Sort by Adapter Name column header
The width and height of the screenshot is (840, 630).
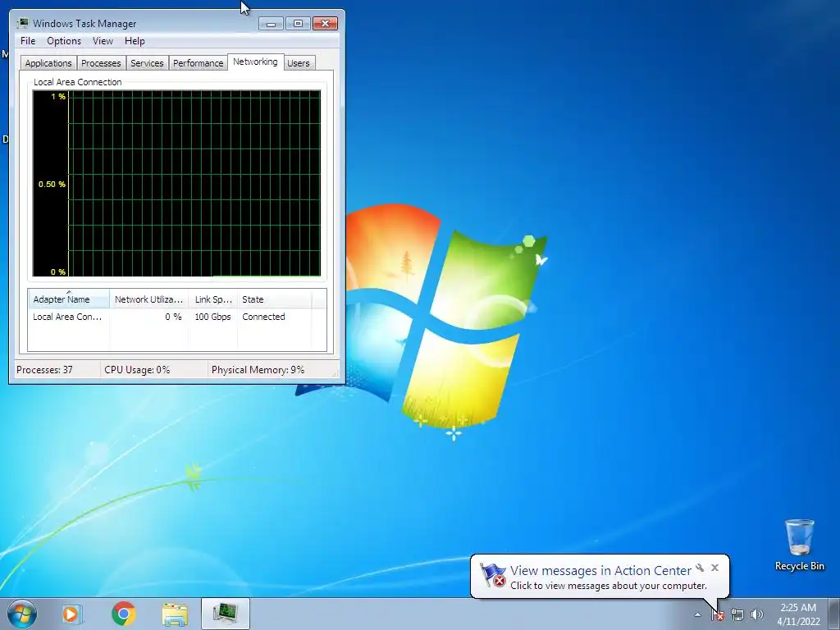point(69,299)
